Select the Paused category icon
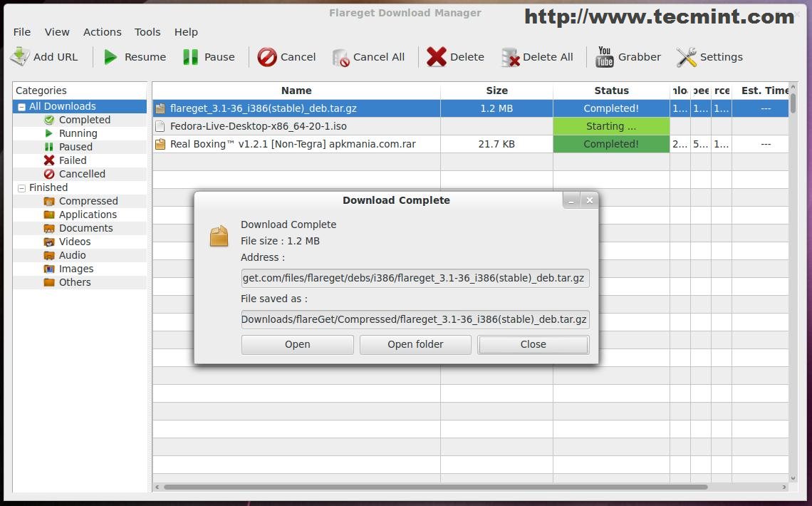The image size is (812, 506). (x=49, y=147)
